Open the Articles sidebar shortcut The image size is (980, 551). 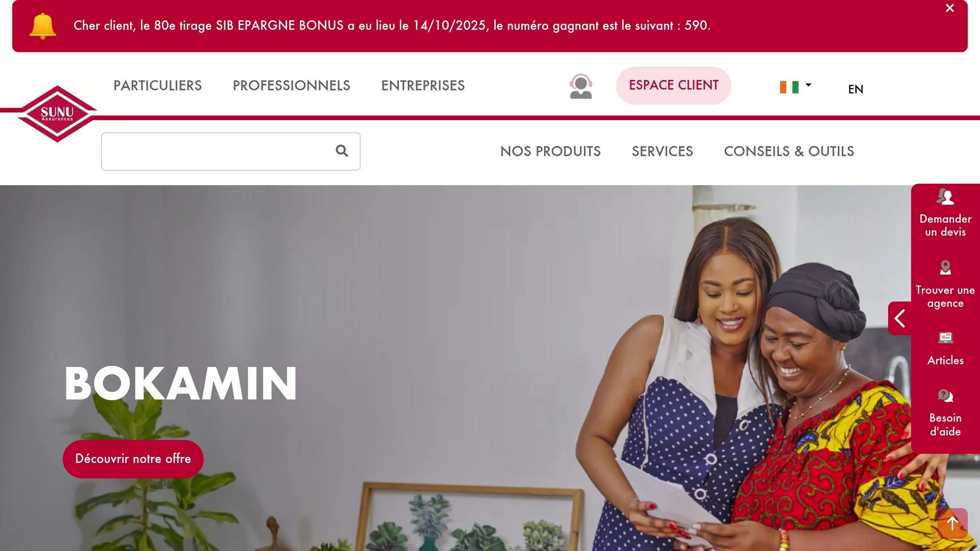[945, 349]
